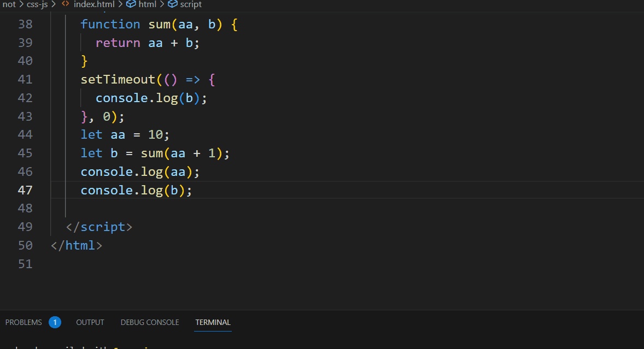This screenshot has height=349, width=644.
Task: Click the css-js breadcrumb folder
Action: click(x=37, y=4)
